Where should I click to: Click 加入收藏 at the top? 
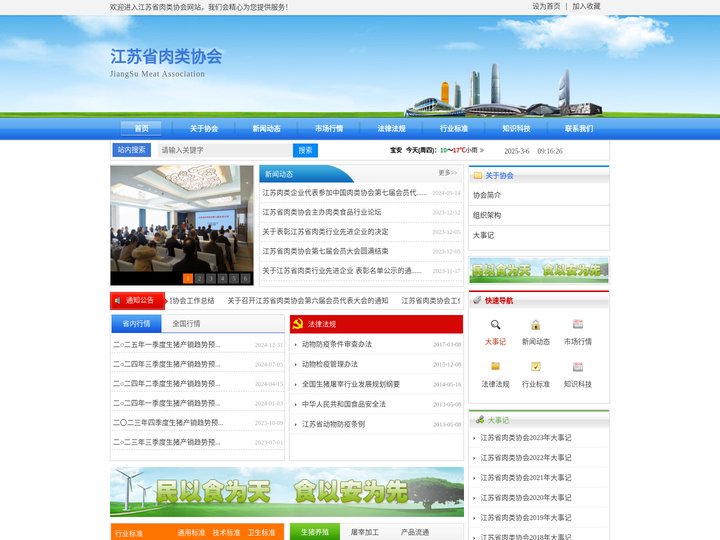point(586,6)
